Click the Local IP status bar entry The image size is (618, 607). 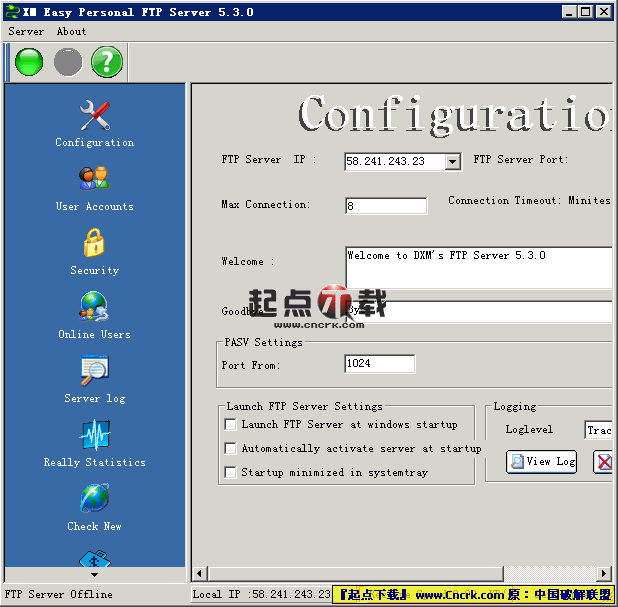tap(261, 594)
